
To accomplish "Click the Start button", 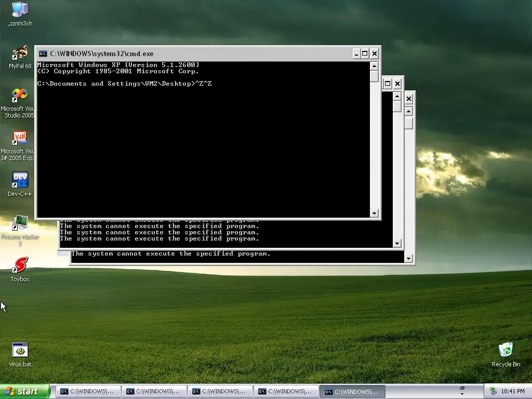I will (25, 392).
